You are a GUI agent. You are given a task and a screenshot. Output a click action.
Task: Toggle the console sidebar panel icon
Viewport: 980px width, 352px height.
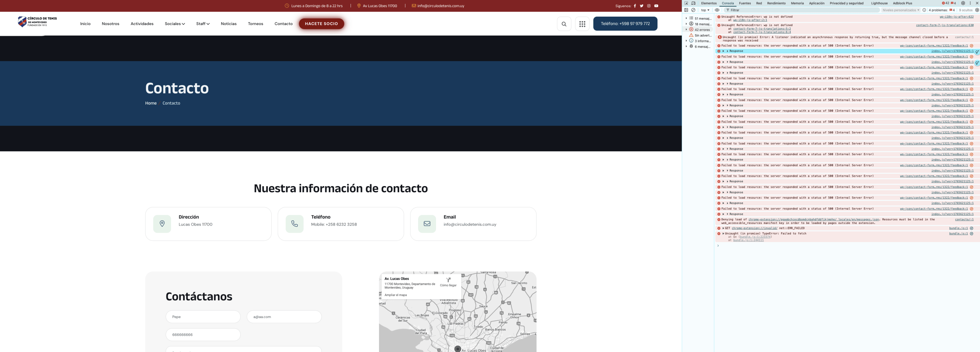point(686,10)
